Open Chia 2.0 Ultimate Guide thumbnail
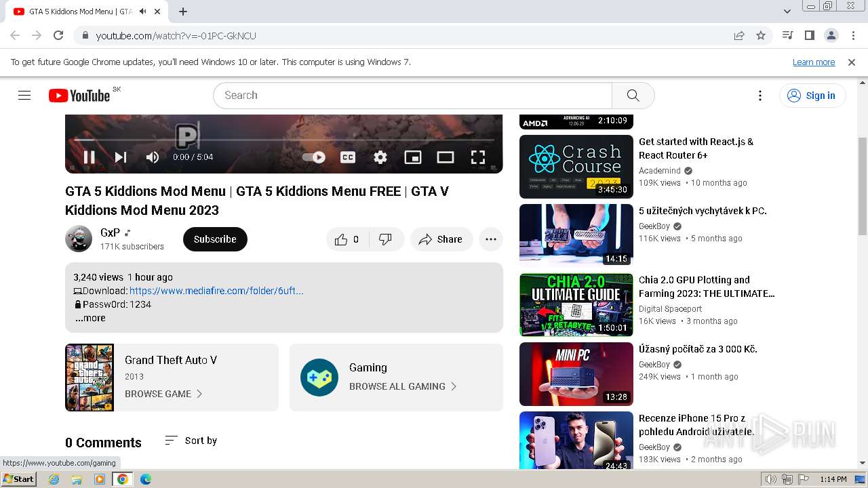 [576, 305]
